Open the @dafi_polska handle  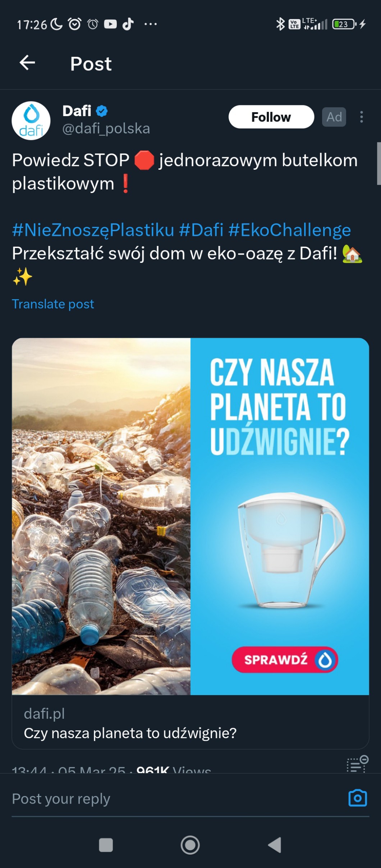106,129
